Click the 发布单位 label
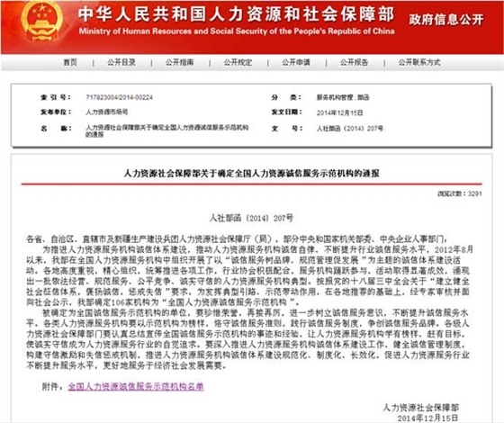 55,112
